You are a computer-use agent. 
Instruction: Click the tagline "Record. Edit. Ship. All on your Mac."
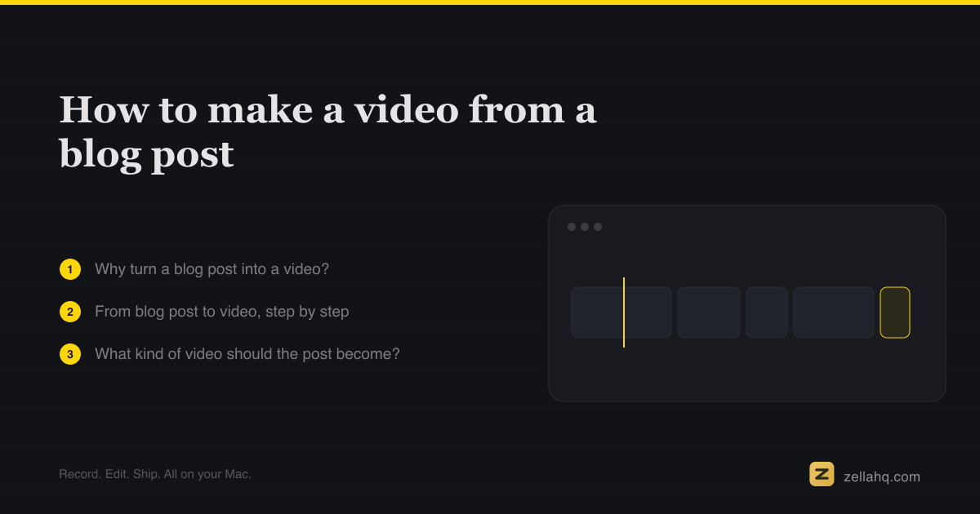click(x=155, y=474)
